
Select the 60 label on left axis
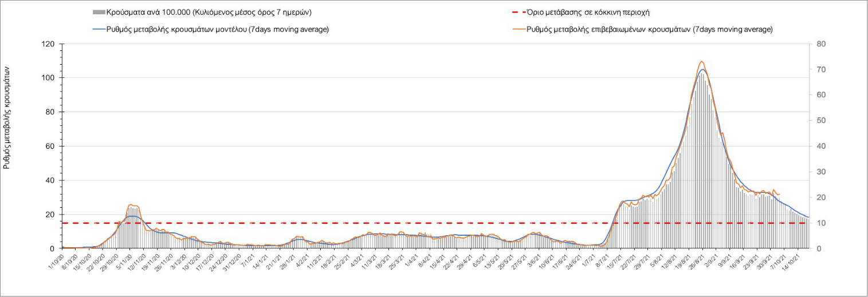coord(50,146)
